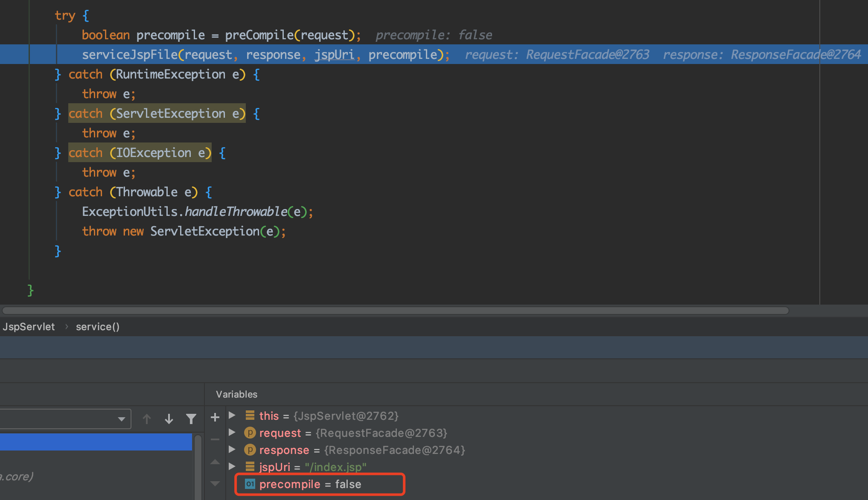This screenshot has width=868, height=500.
Task: Select service() in the breadcrumb bar
Action: point(97,326)
